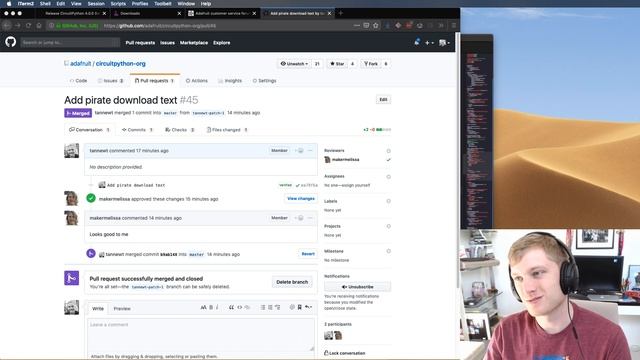The width and height of the screenshot is (640, 360).
Task: Open the Conversation tab
Action: 89,130
